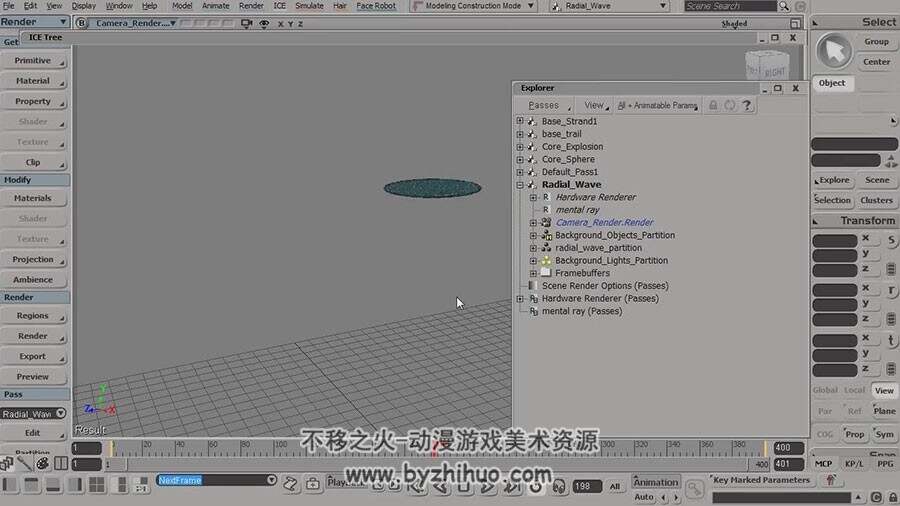Open the Face Robot menu
Screen dimensions: 900x506
[376, 6]
